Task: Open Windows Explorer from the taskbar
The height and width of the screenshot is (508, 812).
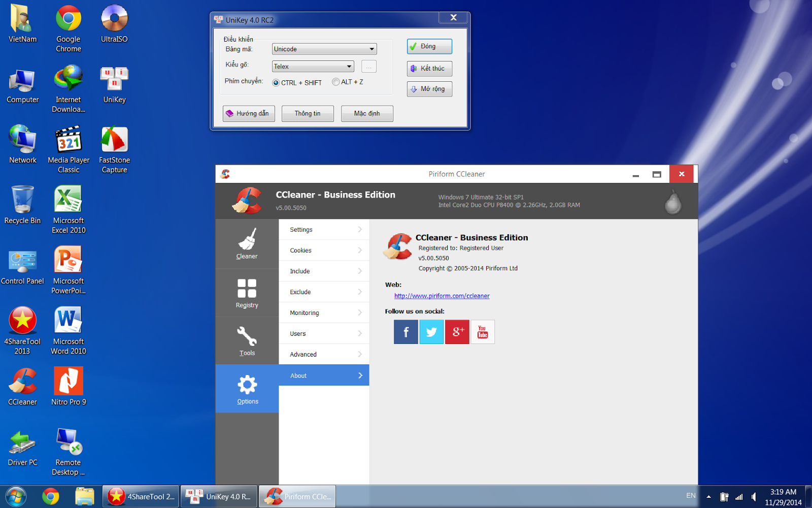Action: (84, 496)
